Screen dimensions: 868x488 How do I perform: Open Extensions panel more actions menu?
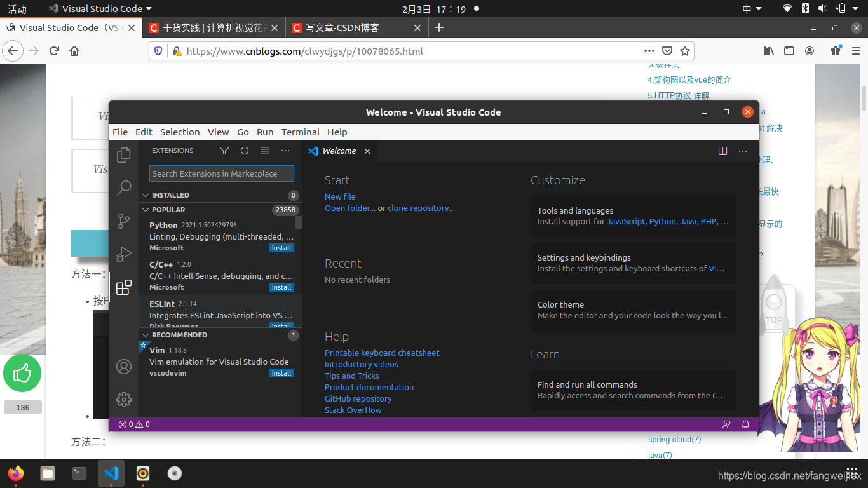pos(285,151)
